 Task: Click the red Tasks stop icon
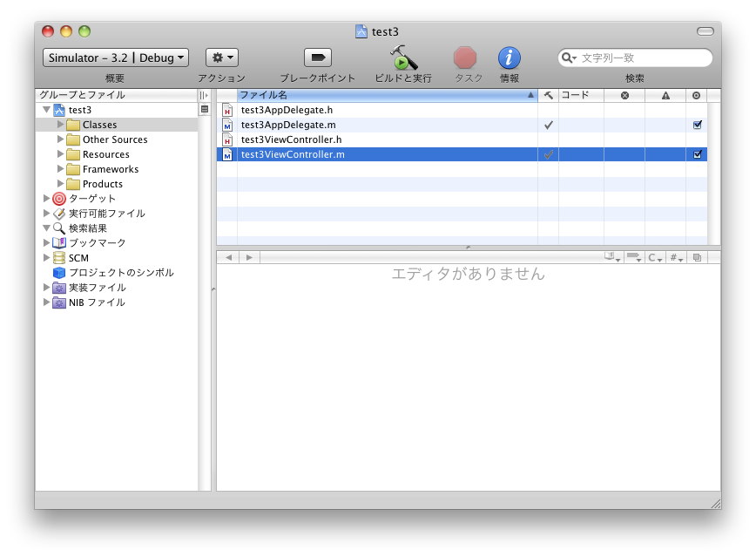pos(466,58)
